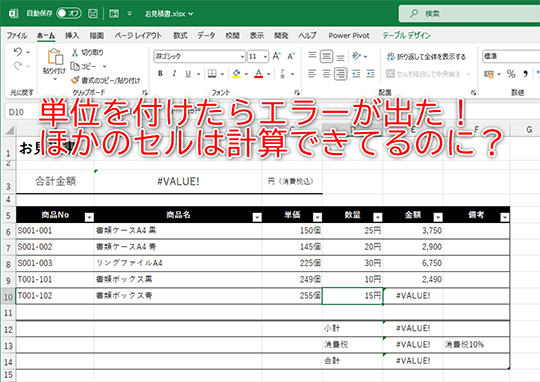Toggle middle vertical alignment

pyautogui.click(x=326, y=56)
